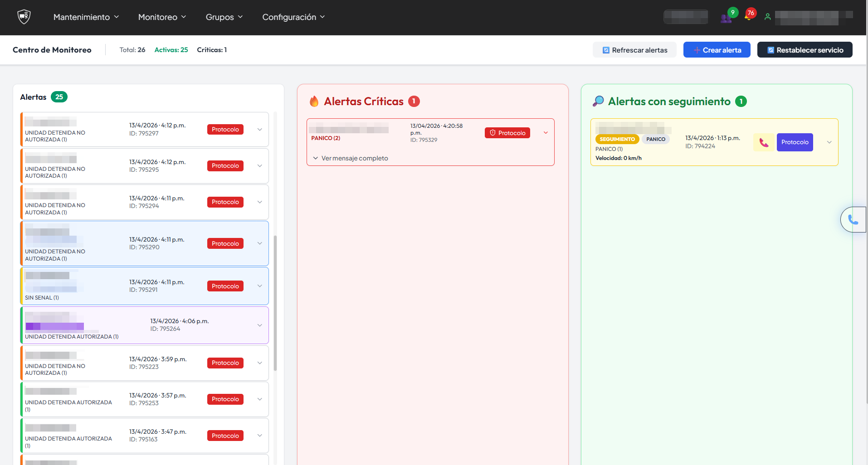Open the Mantenimiento menu
Image resolution: width=868 pixels, height=465 pixels.
coord(86,17)
